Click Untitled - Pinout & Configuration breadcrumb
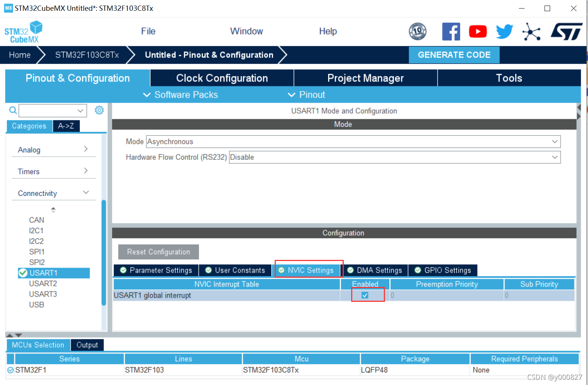This screenshot has width=588, height=385. 209,55
